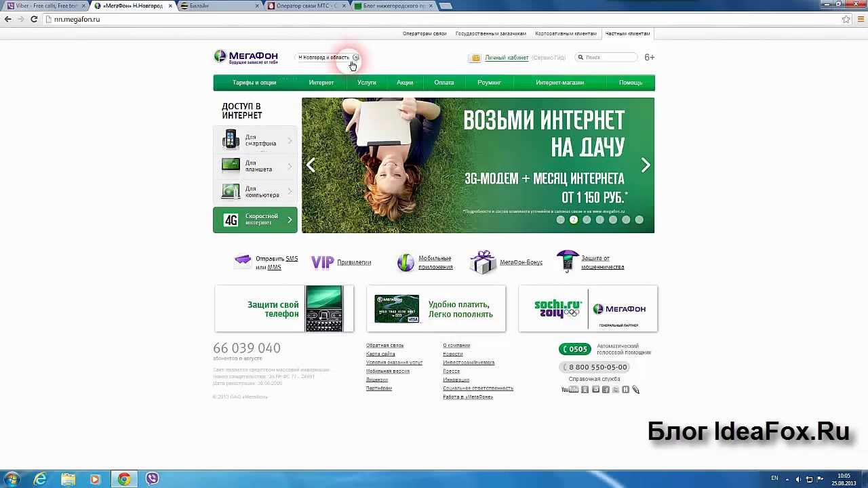Click the VKontakte social icon
Viewport: 868px width, 488px height.
coord(595,389)
